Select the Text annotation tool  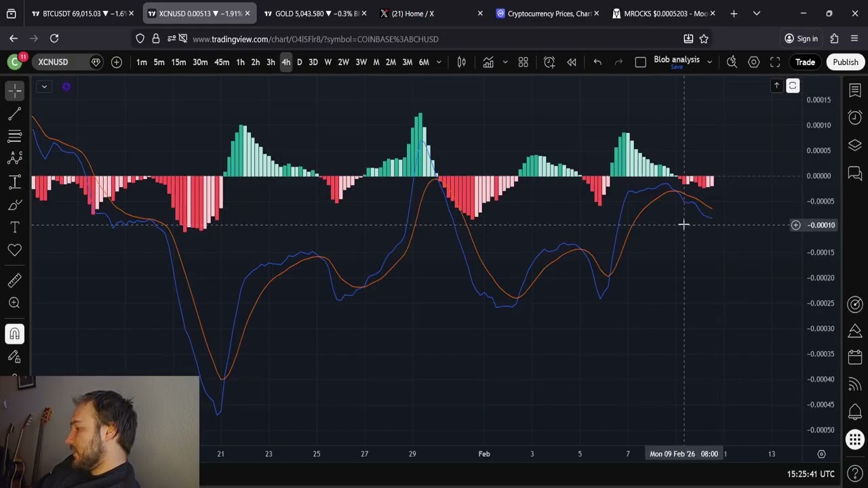[x=14, y=227]
